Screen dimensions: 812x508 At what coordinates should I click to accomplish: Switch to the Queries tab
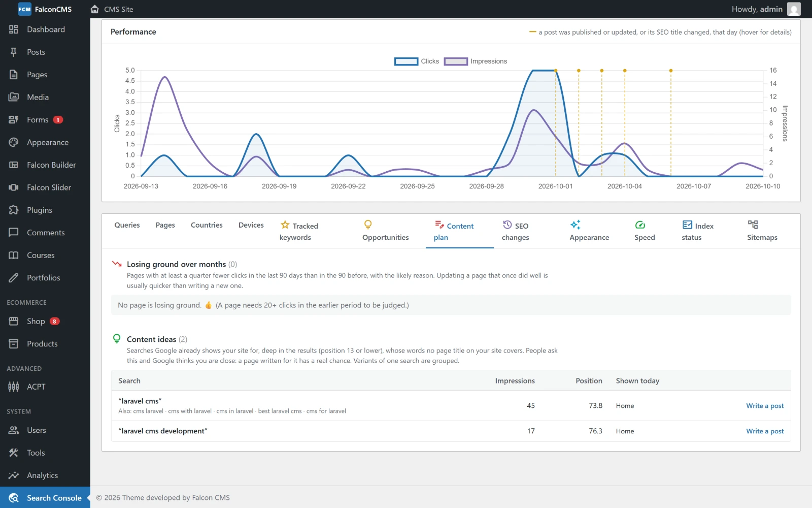(x=127, y=225)
